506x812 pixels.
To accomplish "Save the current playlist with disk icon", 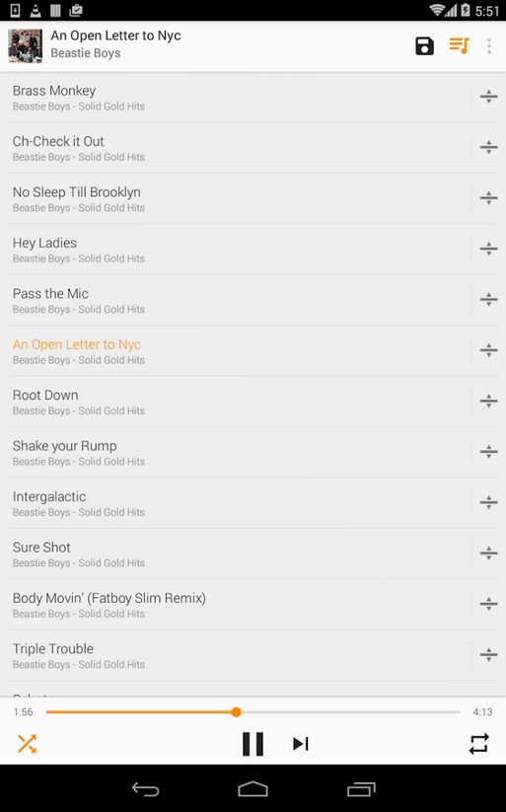I will click(424, 46).
